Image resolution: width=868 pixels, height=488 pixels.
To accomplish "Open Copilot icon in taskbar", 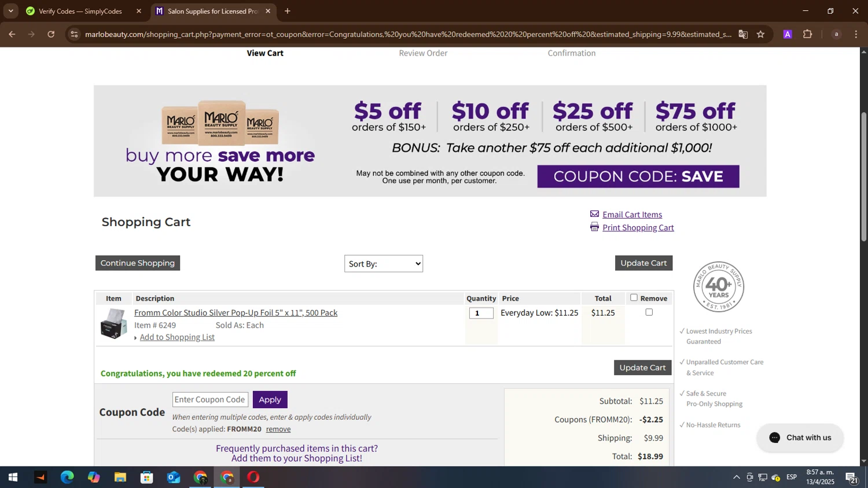I will [x=94, y=478].
